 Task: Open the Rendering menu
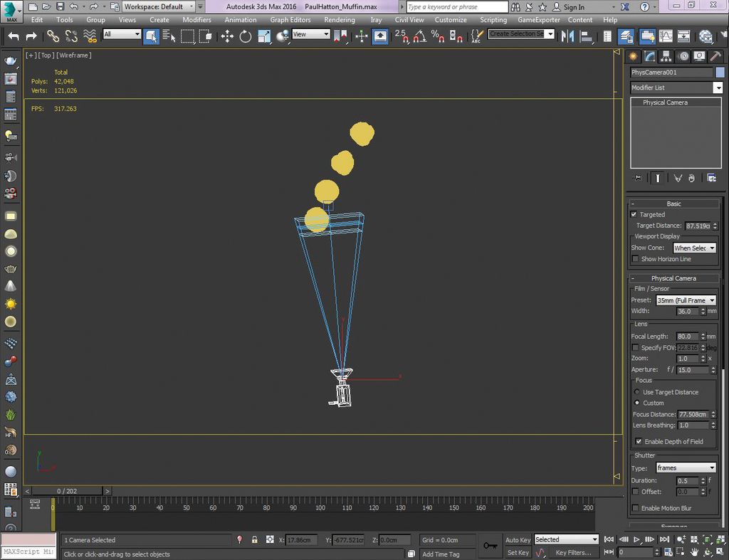[340, 20]
